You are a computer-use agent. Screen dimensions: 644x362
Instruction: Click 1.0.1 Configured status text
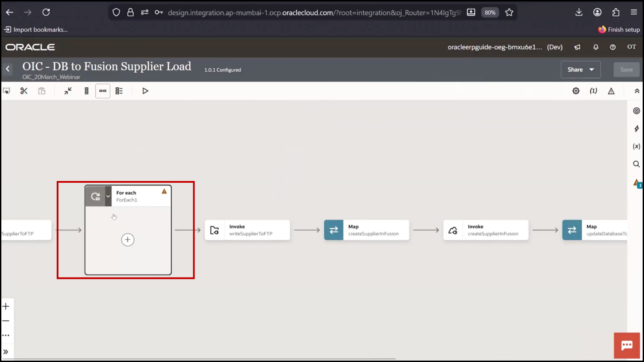[223, 70]
